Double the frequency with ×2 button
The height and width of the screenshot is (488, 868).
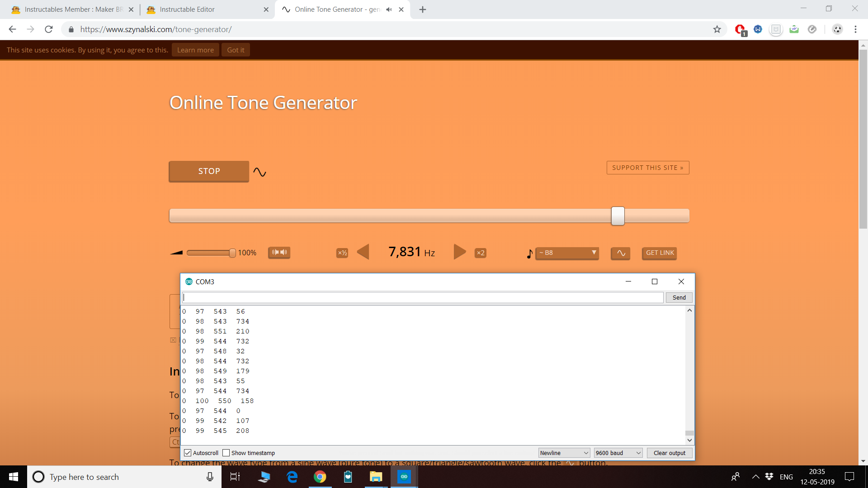point(481,253)
